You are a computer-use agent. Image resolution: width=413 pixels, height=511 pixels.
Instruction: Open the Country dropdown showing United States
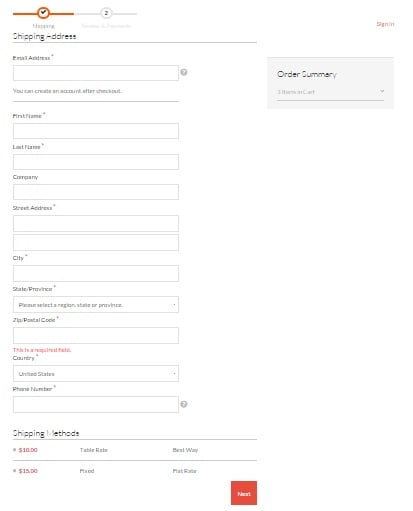click(x=96, y=374)
